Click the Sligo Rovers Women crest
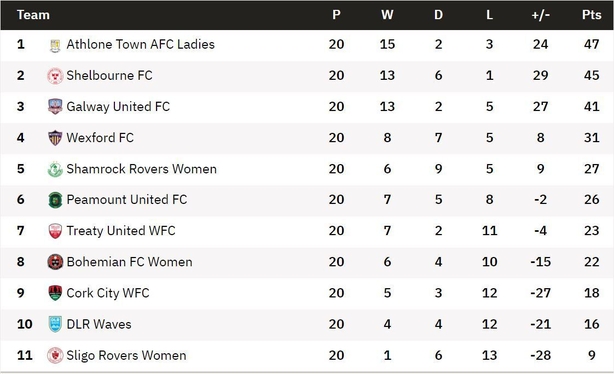614x374 pixels. click(55, 356)
